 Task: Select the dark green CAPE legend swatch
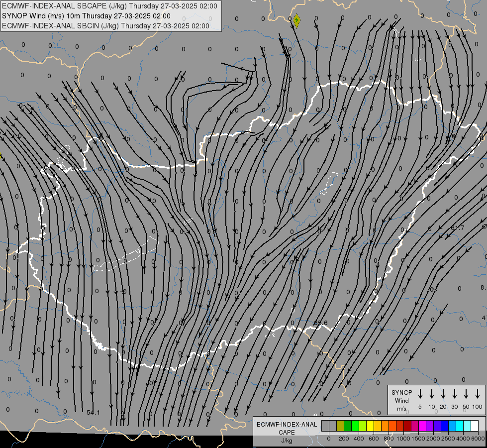[348, 426]
